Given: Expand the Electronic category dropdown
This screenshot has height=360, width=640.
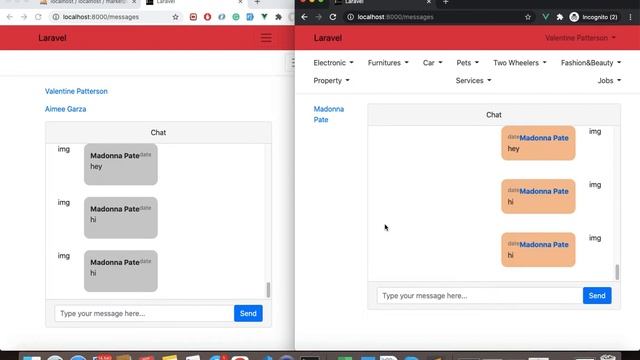Looking at the screenshot, I should (x=333, y=63).
